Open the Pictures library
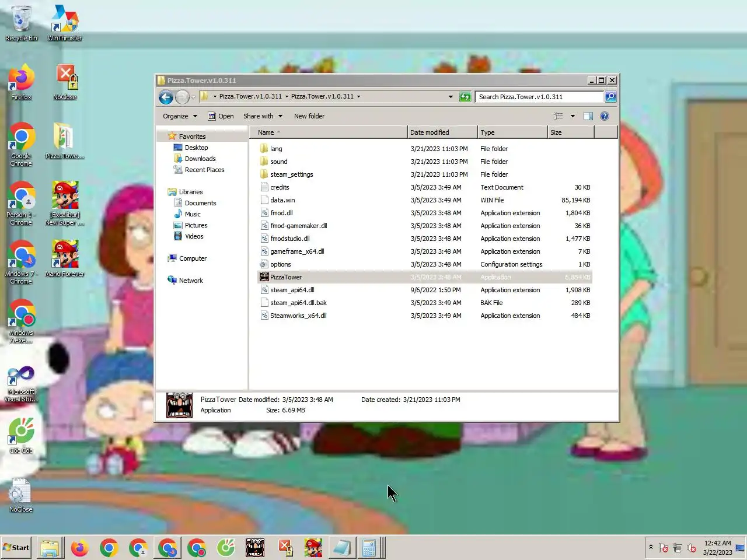This screenshot has width=747, height=560. click(196, 225)
